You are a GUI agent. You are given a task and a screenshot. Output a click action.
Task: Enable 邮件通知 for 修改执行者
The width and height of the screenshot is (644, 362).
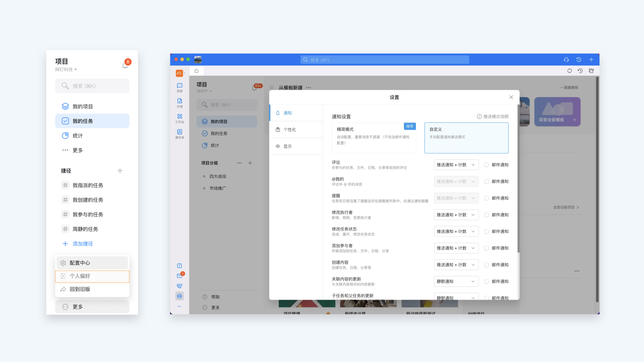486,215
